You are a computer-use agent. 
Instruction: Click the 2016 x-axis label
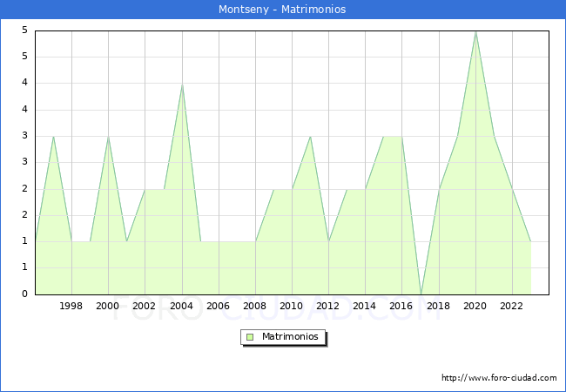tap(401, 306)
